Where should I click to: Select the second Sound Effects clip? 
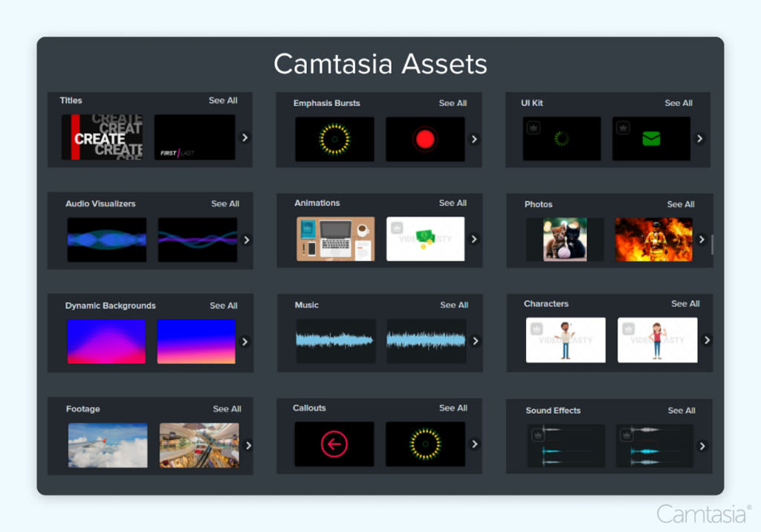pyautogui.click(x=655, y=446)
